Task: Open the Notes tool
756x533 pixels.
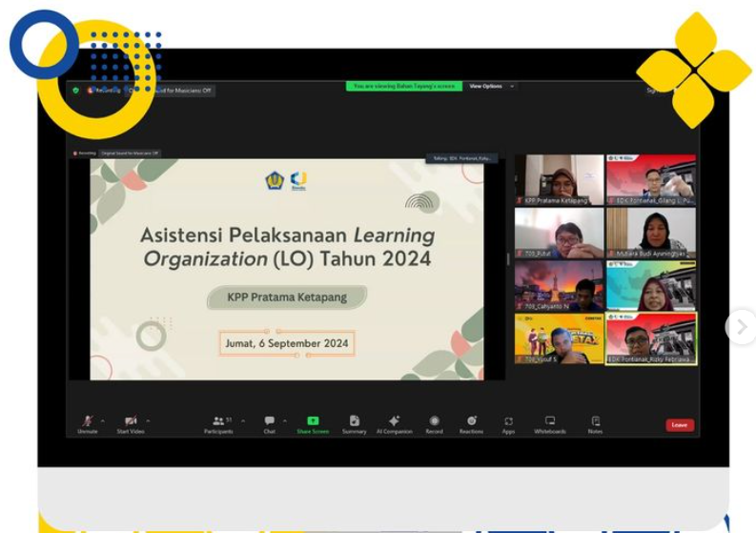Action: coord(596,424)
